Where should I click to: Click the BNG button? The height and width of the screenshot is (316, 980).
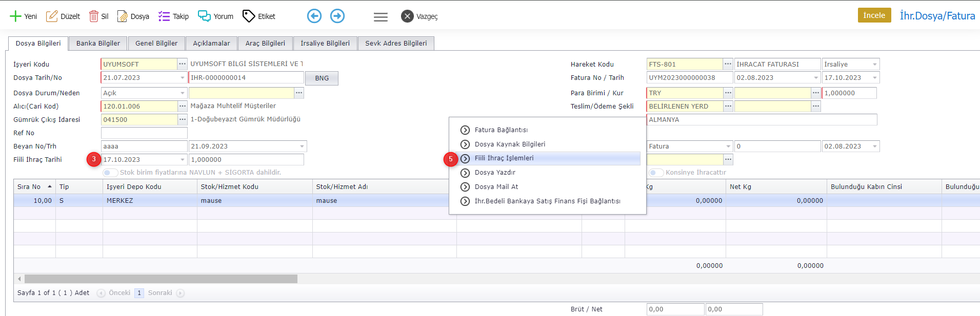[322, 78]
